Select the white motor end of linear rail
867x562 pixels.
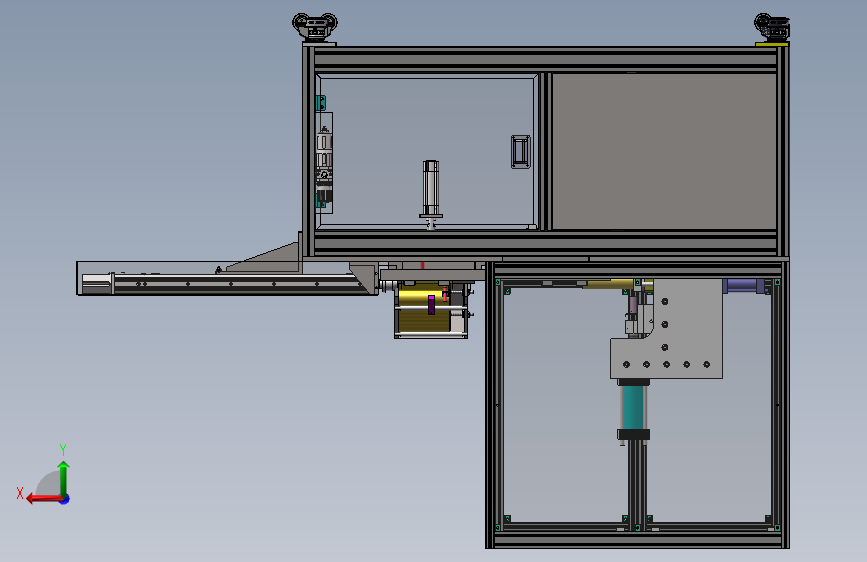coord(97,284)
